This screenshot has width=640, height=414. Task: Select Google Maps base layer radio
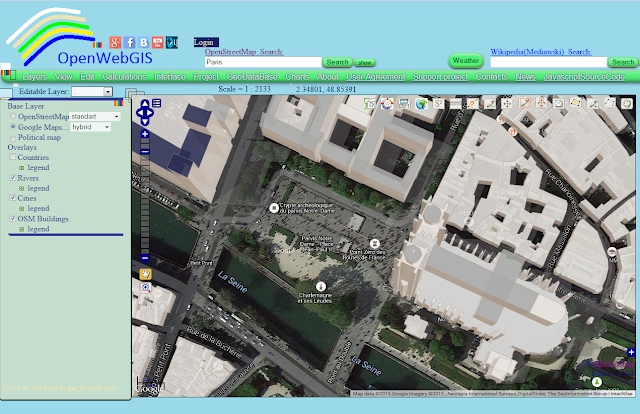coord(13,127)
